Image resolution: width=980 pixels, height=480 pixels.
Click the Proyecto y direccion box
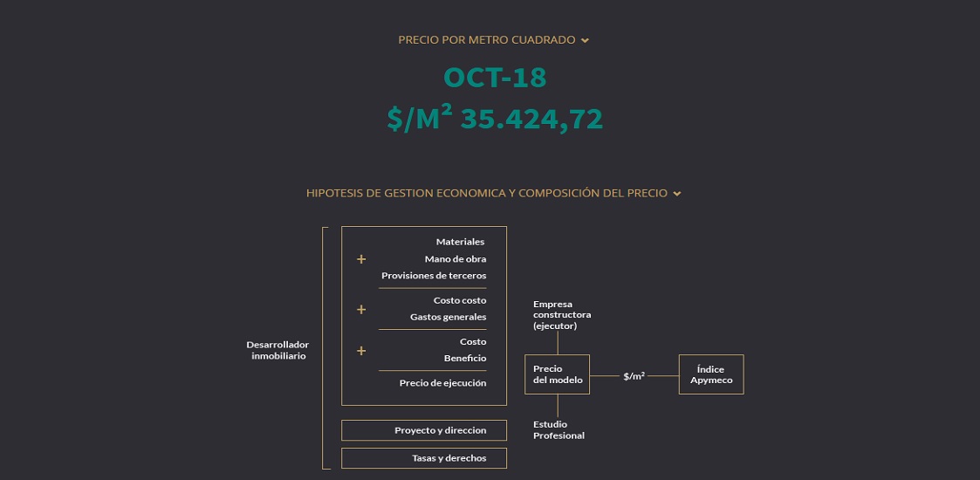424,430
